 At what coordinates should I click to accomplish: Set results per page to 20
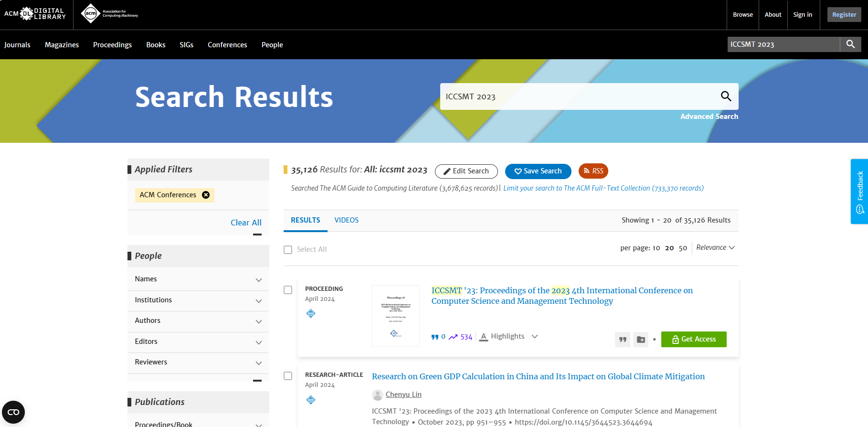click(x=669, y=248)
